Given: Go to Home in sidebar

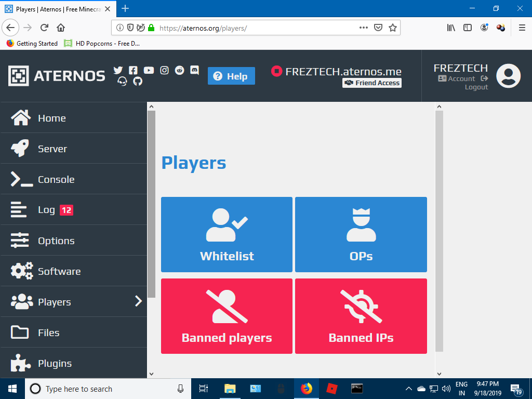Looking at the screenshot, I should [x=74, y=118].
